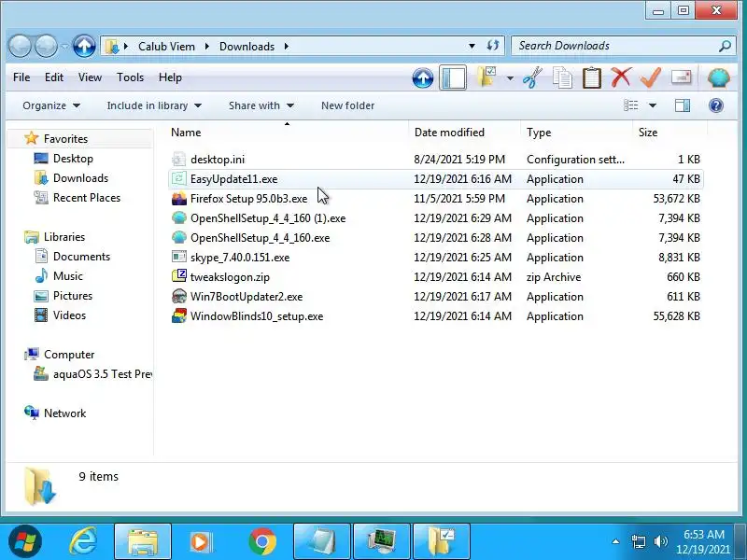The height and width of the screenshot is (560, 747).
Task: Open Classic Shell settings shell icon
Action: pos(718,78)
